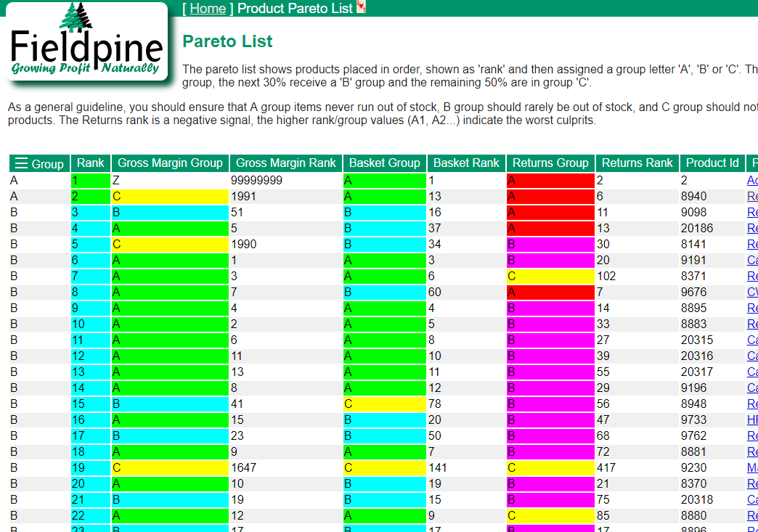Select Product Id 8880

(693, 515)
